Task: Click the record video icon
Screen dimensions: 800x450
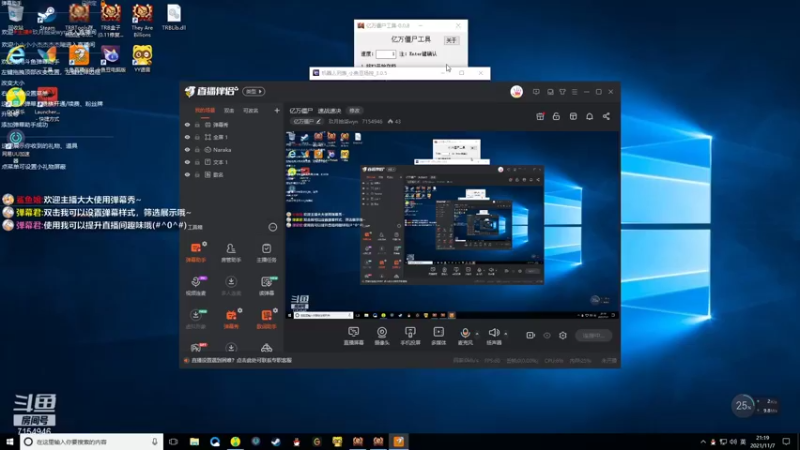Action: point(531,335)
